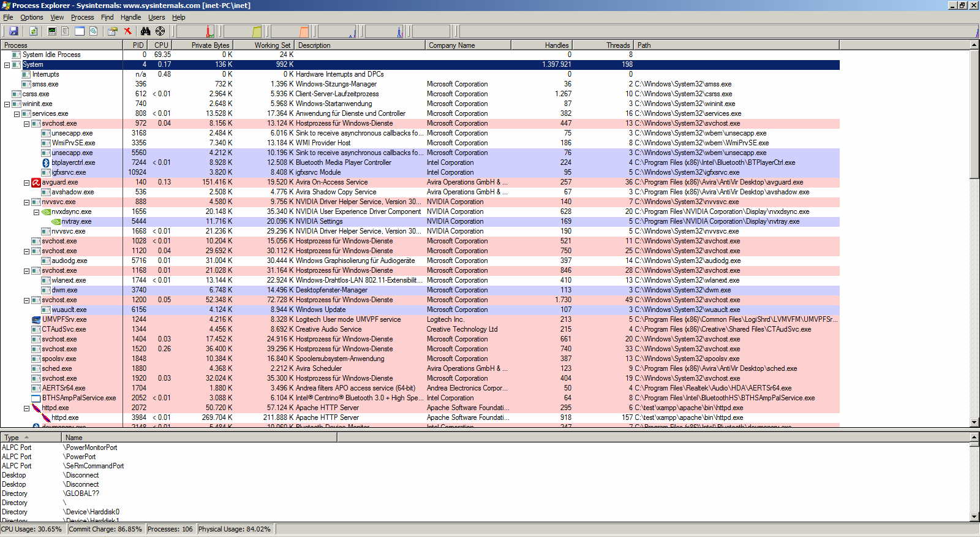
Task: Sort by the Threads column header
Action: coord(603,45)
